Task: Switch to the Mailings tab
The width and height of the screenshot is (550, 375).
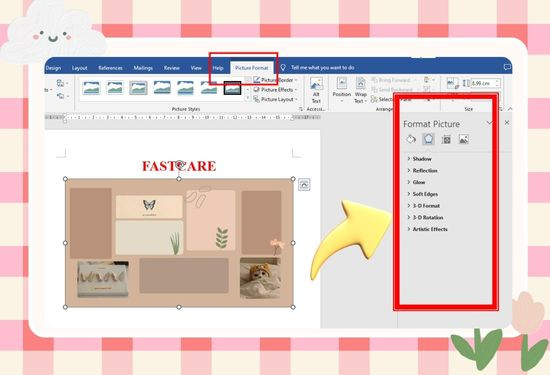Action: point(143,68)
